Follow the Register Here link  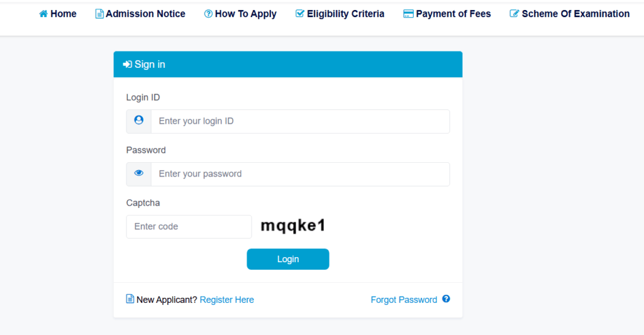coord(226,300)
